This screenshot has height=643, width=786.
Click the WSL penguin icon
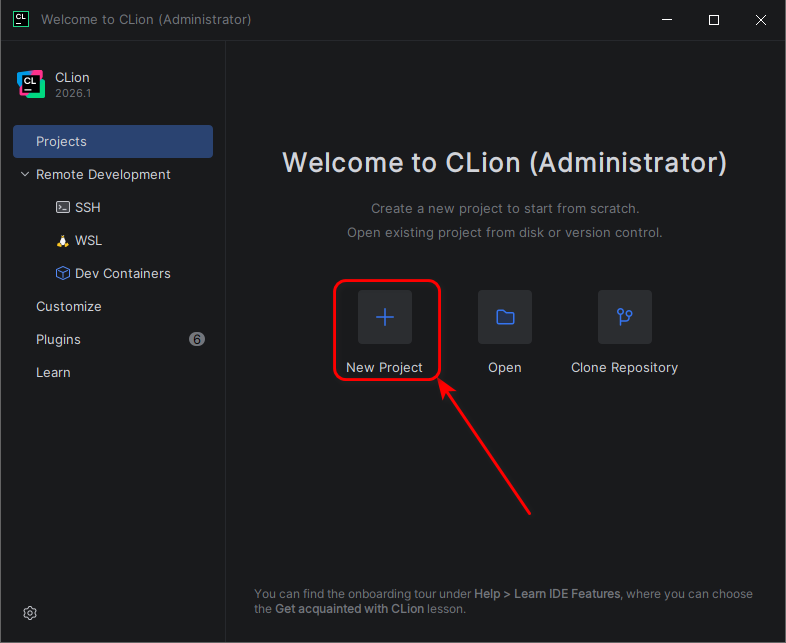point(63,241)
